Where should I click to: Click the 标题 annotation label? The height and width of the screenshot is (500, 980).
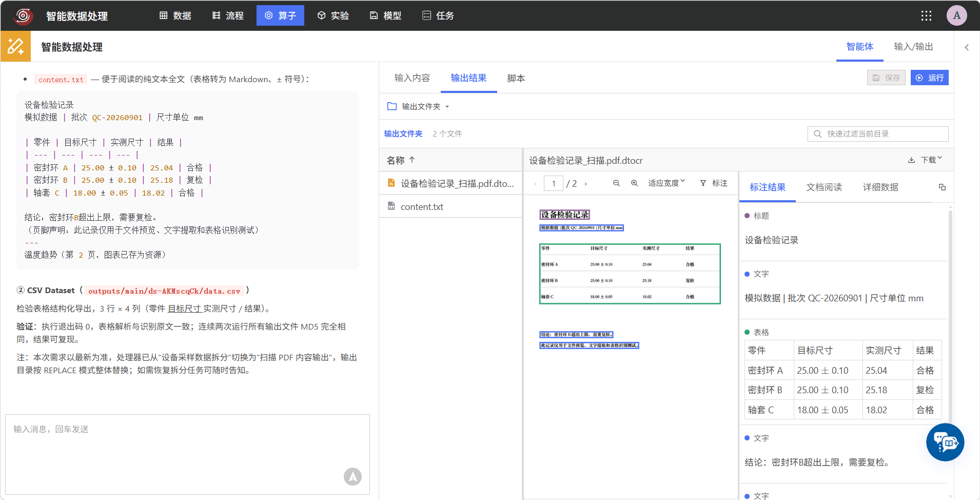[761, 216]
